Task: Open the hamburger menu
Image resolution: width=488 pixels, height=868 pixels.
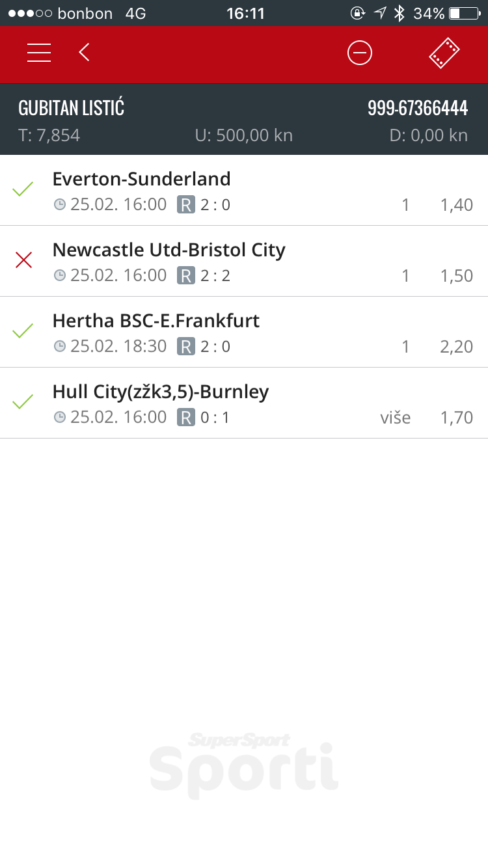Action: tap(39, 53)
